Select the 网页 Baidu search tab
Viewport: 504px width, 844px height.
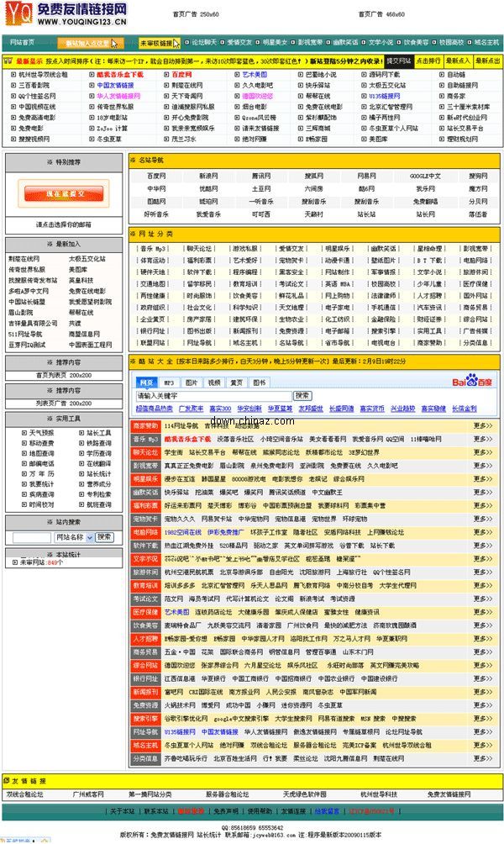click(146, 382)
